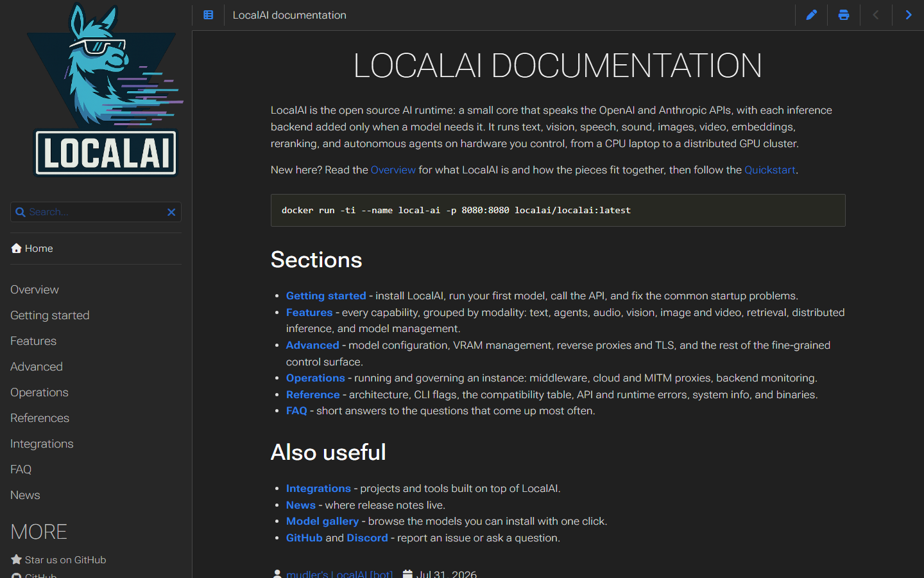924x578 pixels.
Task: Open the Integrations link under Also useful
Action: 318,488
